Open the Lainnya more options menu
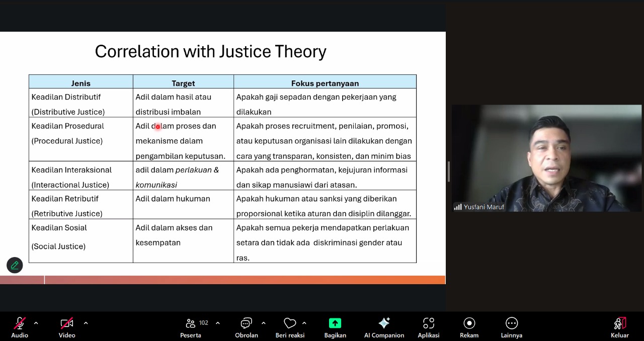Viewport: 644px width, 341px height. [x=511, y=323]
